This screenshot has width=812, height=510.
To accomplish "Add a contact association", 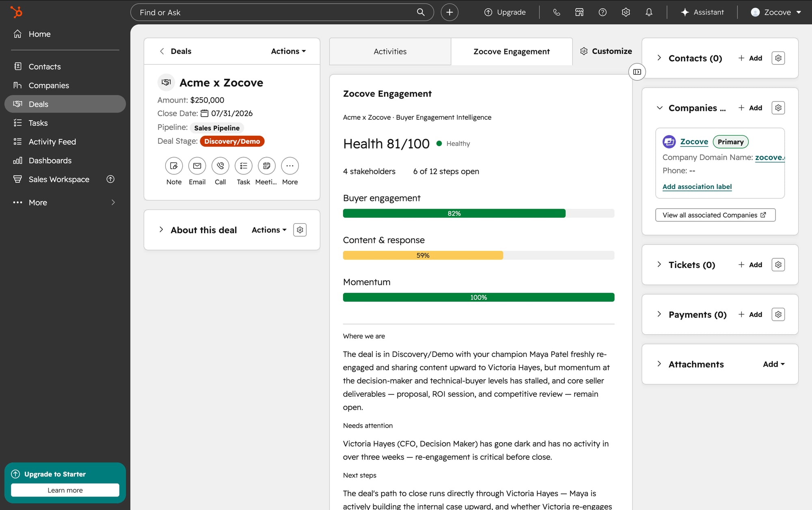I will pyautogui.click(x=750, y=58).
